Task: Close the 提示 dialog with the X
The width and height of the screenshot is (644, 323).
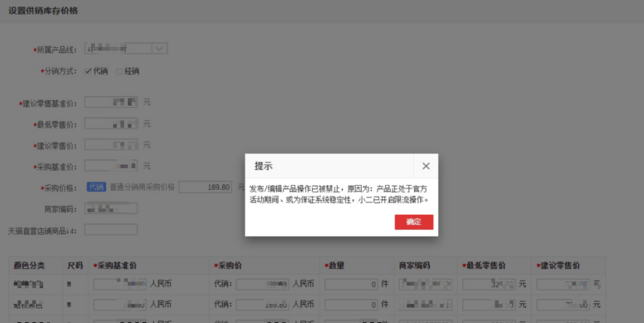Action: click(426, 166)
